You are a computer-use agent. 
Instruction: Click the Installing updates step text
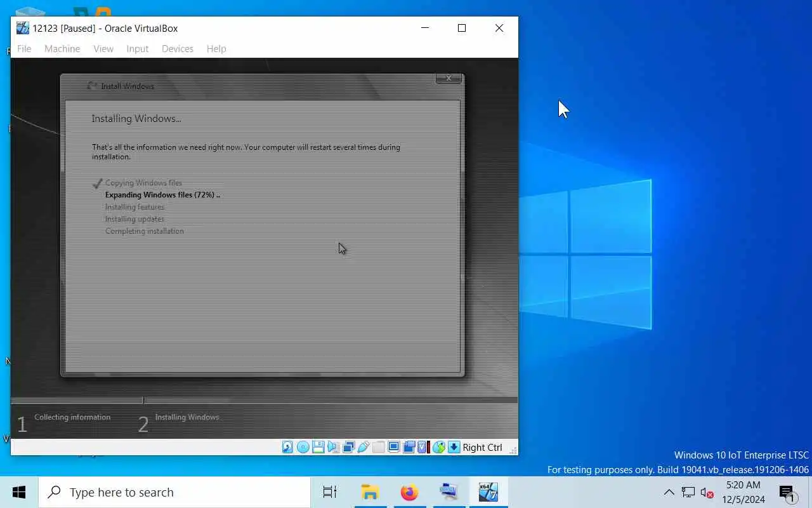pos(134,219)
